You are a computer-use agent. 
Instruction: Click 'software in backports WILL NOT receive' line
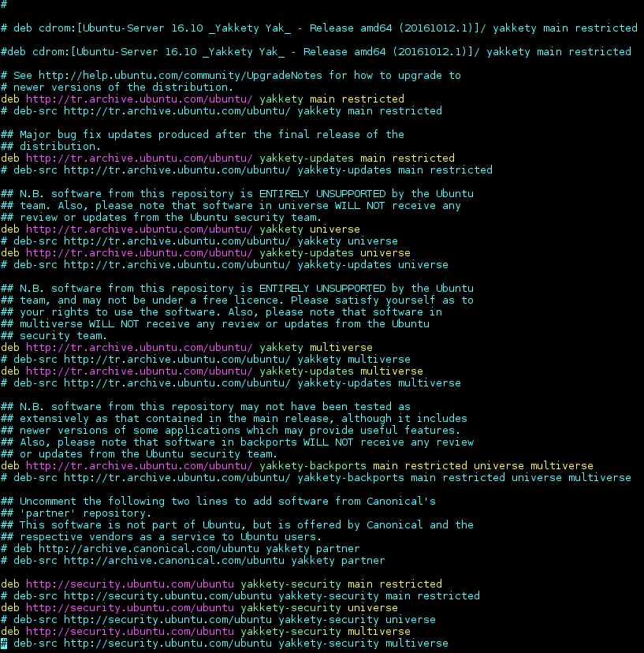236,442
